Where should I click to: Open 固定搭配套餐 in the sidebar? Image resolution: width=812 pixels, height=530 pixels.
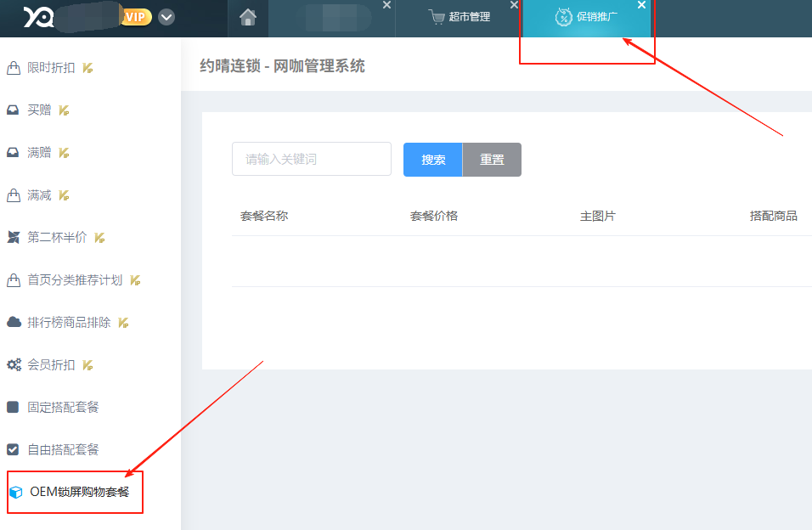63,407
